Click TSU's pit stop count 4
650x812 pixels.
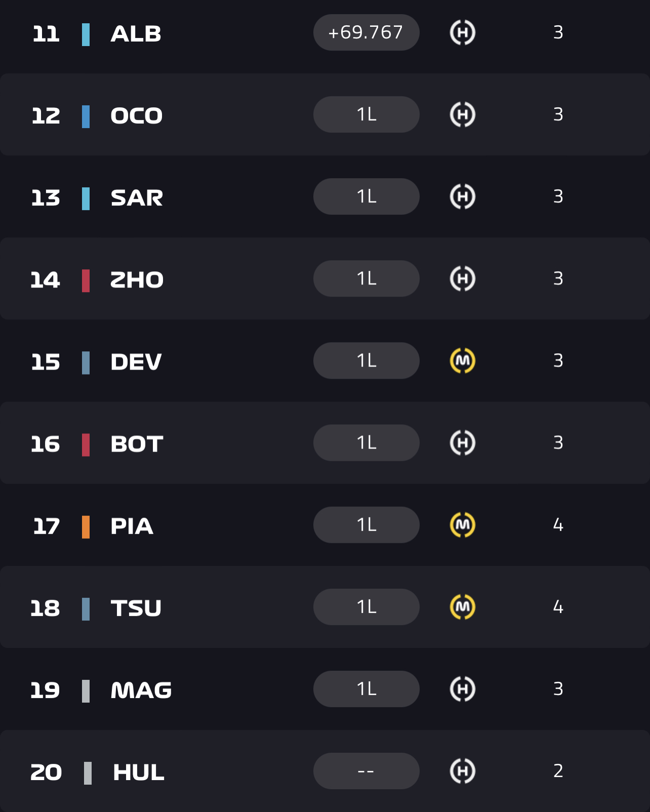(558, 607)
